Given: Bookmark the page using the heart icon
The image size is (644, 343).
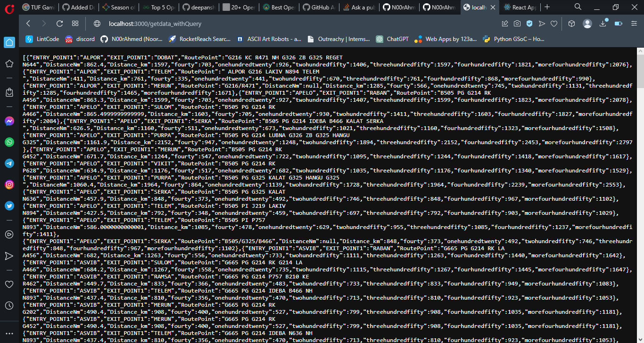Looking at the screenshot, I should tap(554, 23).
